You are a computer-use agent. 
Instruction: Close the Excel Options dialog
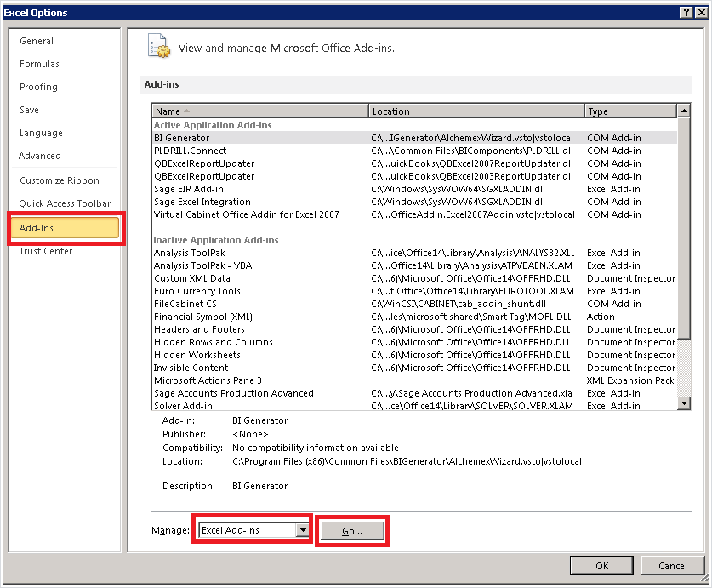coord(701,13)
